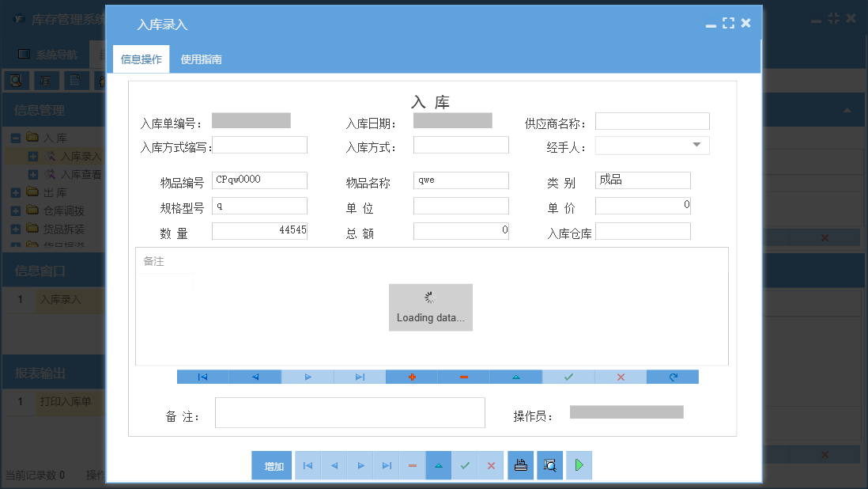Click the previous record arrow in bottom toolbar
Screen dimensions: 868x489
click(x=334, y=465)
